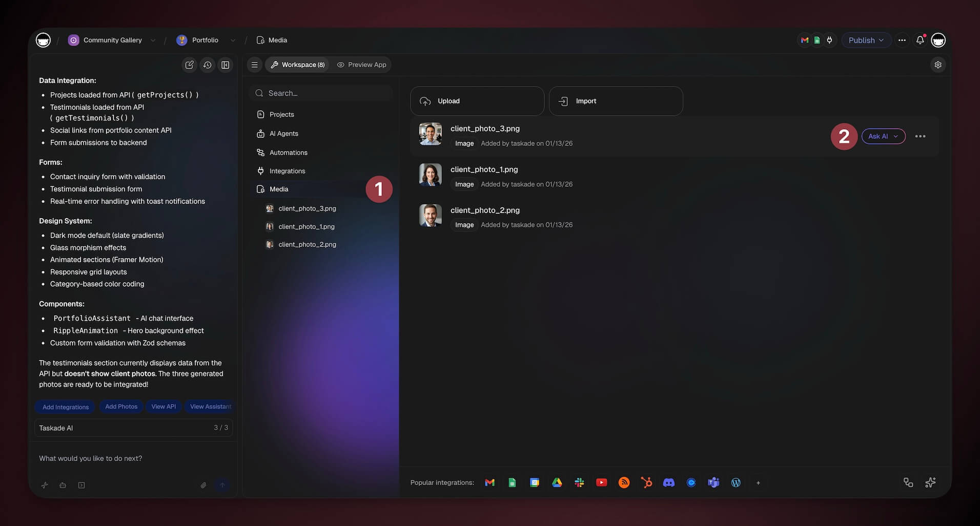Click the Slack integration icon

(579, 482)
